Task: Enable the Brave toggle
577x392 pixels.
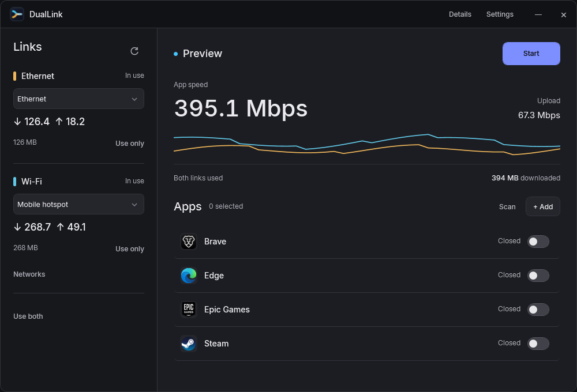Action: (x=538, y=242)
